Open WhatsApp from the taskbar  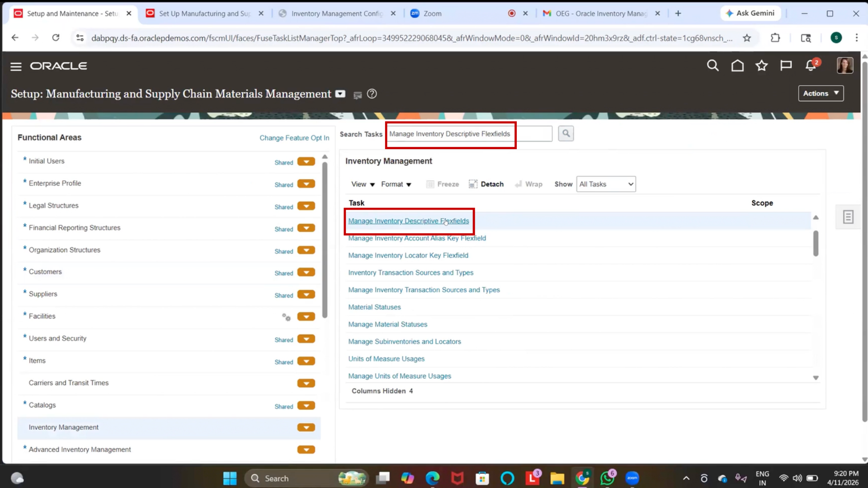[607, 478]
